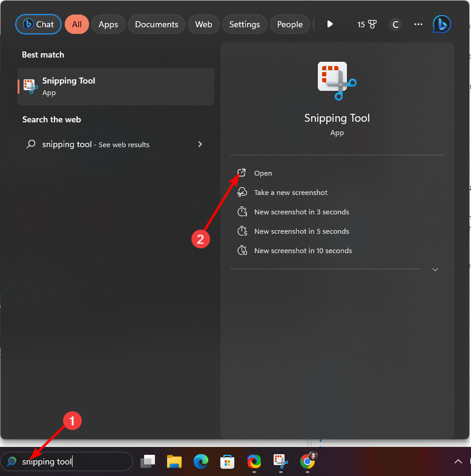Screen dimensions: 471x476
Task: Show hidden system tray icons
Action: point(458,461)
